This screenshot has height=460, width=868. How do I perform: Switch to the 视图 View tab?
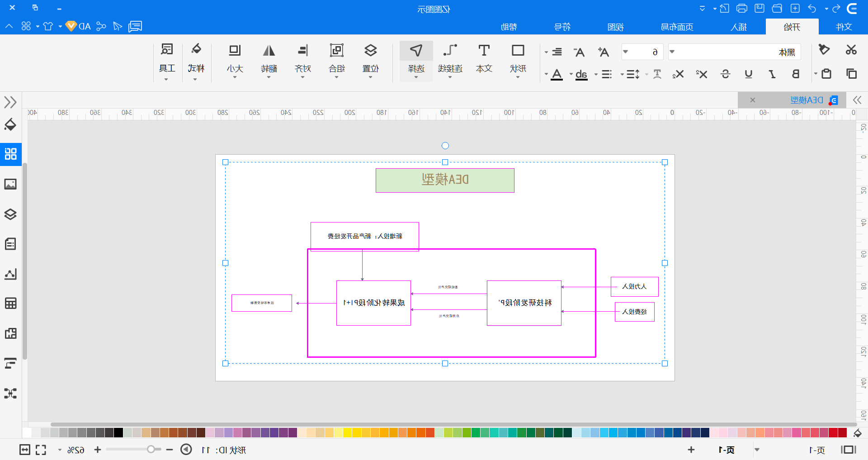point(615,27)
